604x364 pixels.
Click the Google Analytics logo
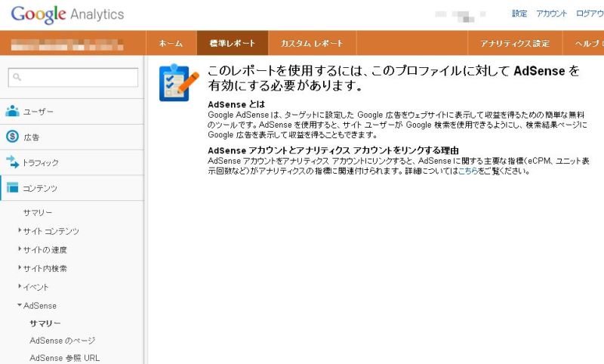pyautogui.click(x=67, y=14)
